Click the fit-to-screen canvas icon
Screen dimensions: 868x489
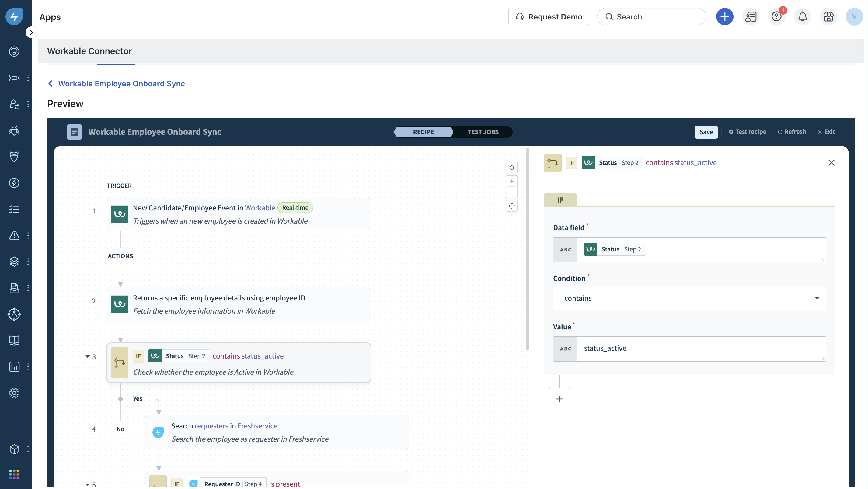[511, 206]
